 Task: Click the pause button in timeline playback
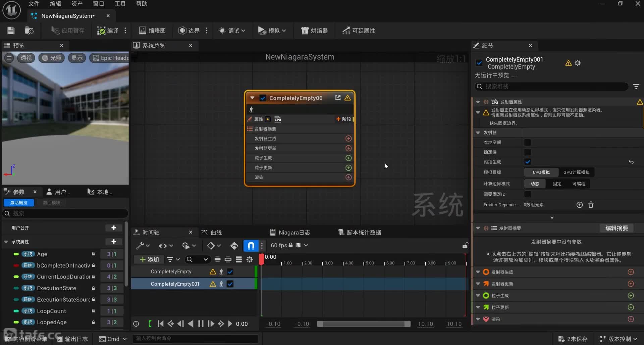[201, 324]
